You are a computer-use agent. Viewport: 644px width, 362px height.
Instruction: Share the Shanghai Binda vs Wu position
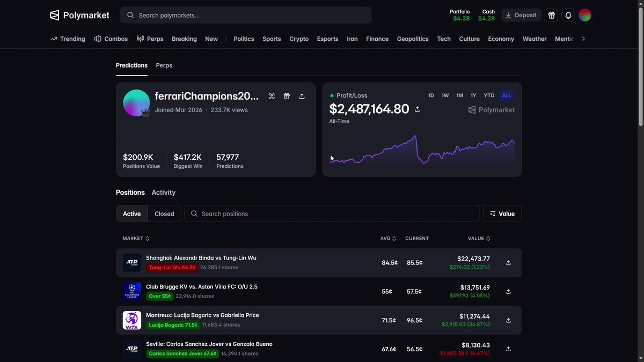(x=508, y=263)
